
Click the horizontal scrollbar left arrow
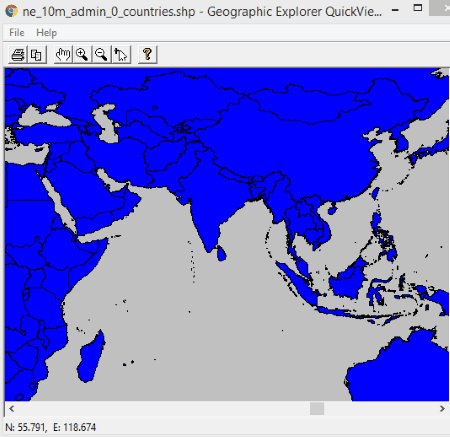coord(12,409)
